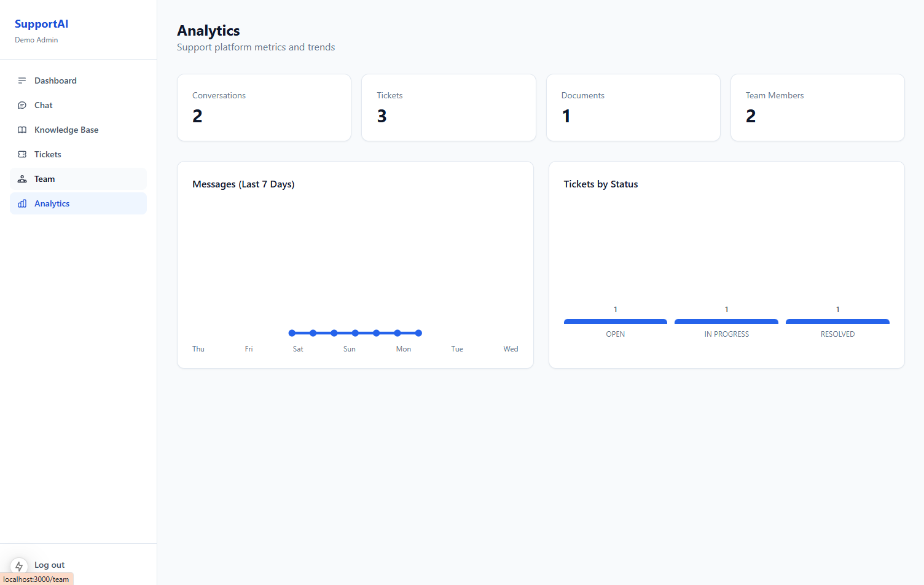Open the Team page label

click(x=45, y=179)
